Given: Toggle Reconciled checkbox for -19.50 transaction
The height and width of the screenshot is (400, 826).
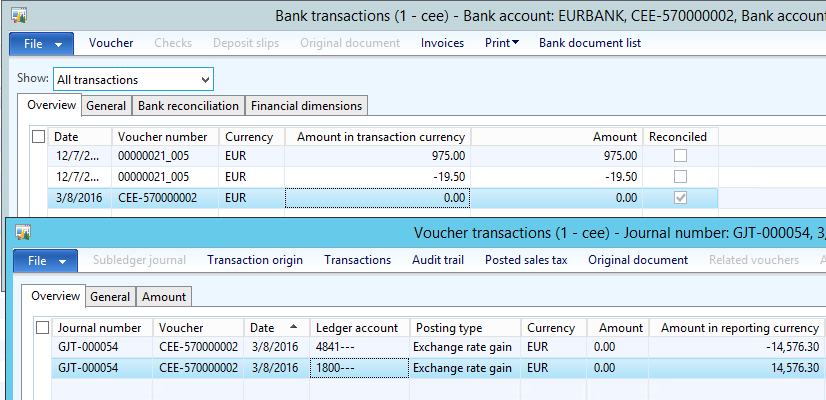Looking at the screenshot, I should tap(680, 176).
